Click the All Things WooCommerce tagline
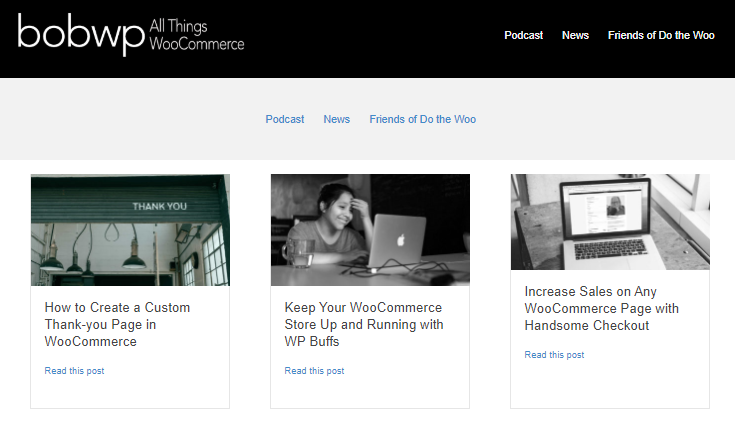This screenshot has width=735, height=433. pyautogui.click(x=197, y=35)
